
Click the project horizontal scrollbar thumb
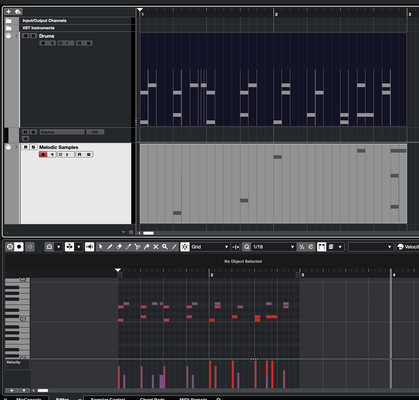[x=148, y=233]
